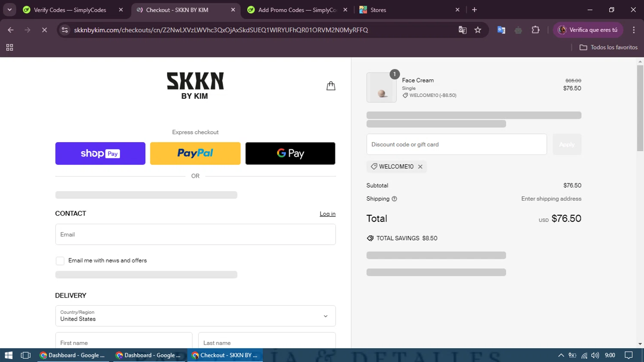Click the Face Cream product thumbnail
The width and height of the screenshot is (644, 362).
(x=381, y=88)
